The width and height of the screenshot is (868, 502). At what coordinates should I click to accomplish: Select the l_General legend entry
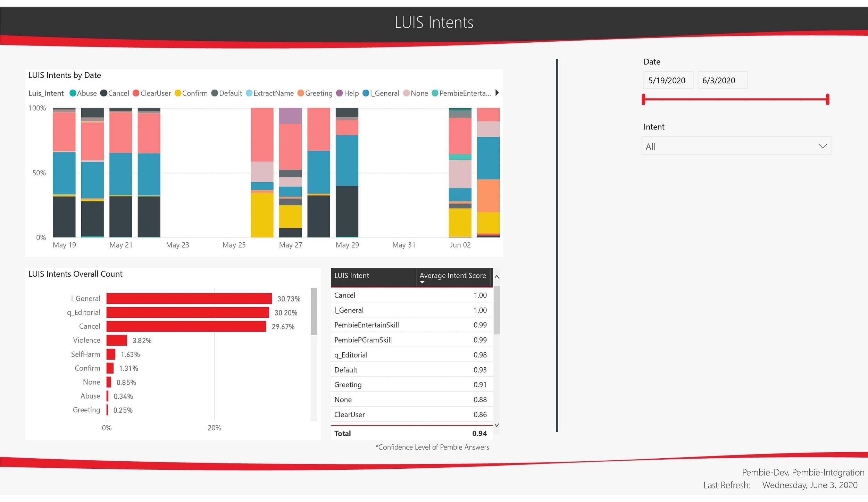[x=381, y=93]
